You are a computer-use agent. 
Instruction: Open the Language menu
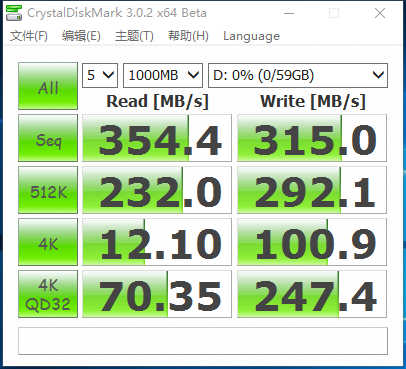point(251,36)
